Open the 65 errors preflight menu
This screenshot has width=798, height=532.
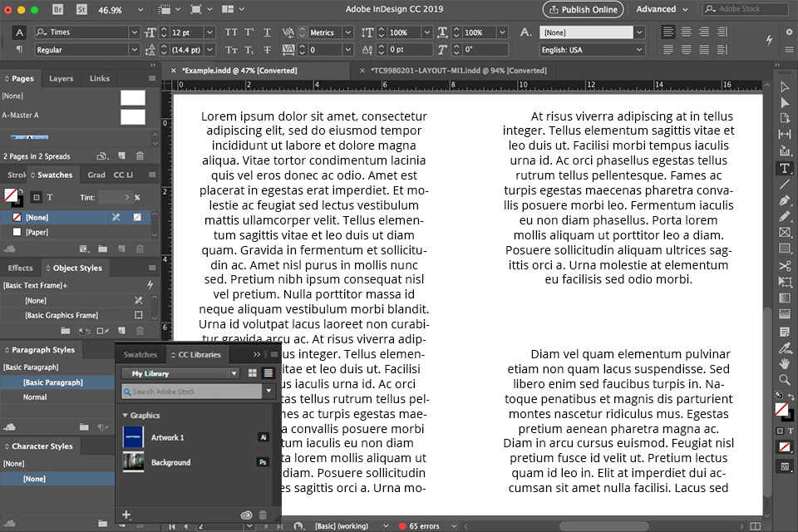click(x=424, y=526)
